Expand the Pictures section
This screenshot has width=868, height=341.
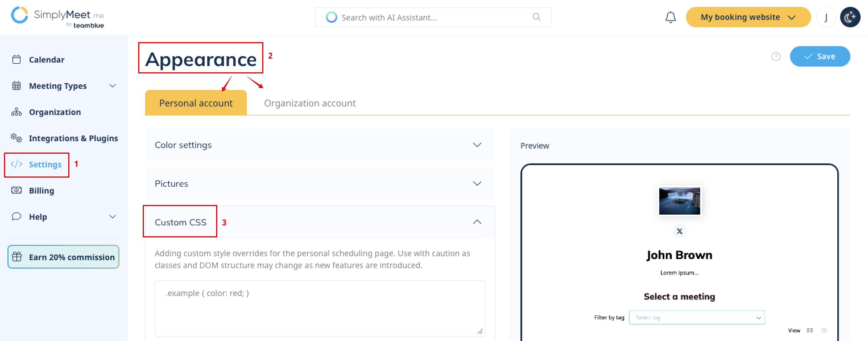tap(320, 184)
